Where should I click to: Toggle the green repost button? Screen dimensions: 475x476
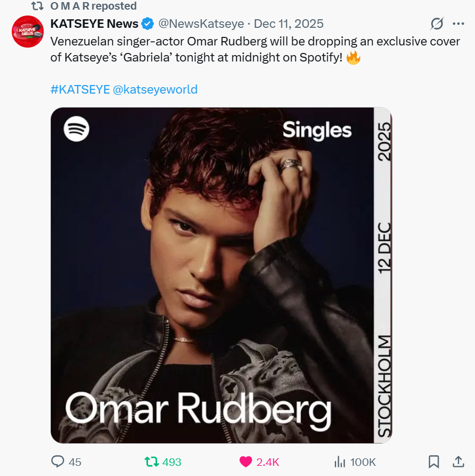click(152, 462)
